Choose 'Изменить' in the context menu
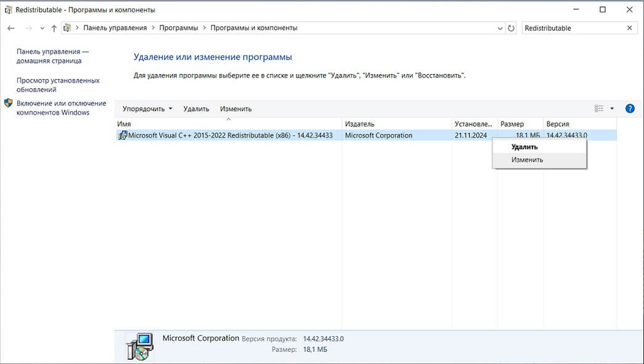Image resolution: width=644 pixels, height=364 pixels. click(539, 160)
